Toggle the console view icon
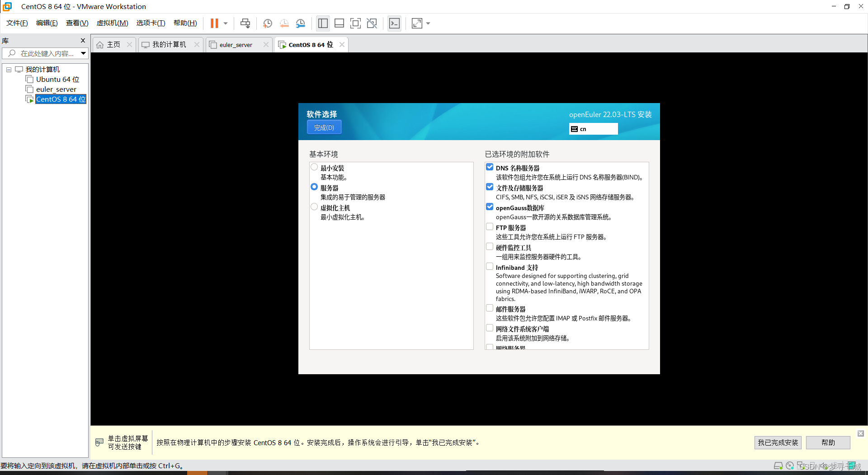Screen dimensions: 868x475 (394, 23)
